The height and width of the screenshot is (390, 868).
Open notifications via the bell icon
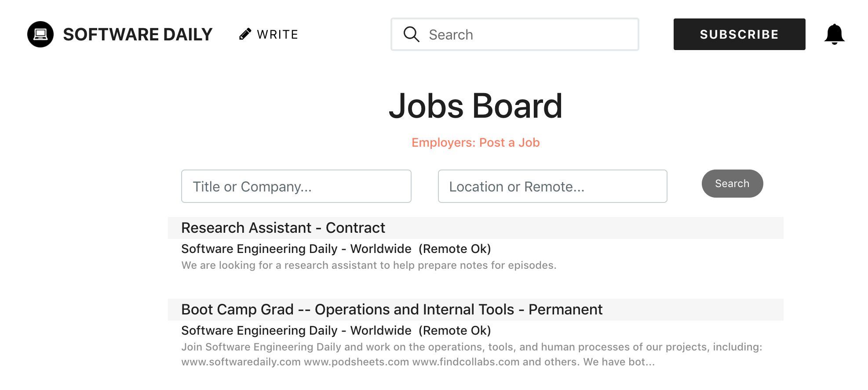coord(834,34)
